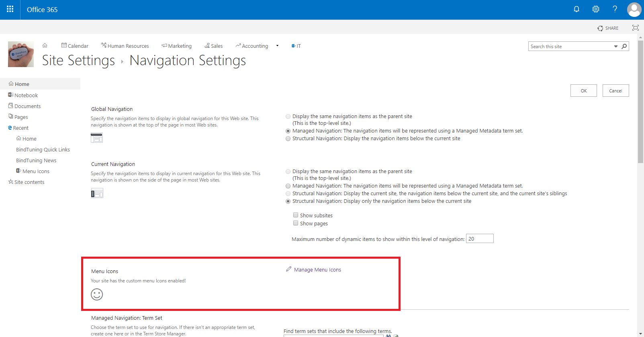Click the Cancel button

(616, 90)
